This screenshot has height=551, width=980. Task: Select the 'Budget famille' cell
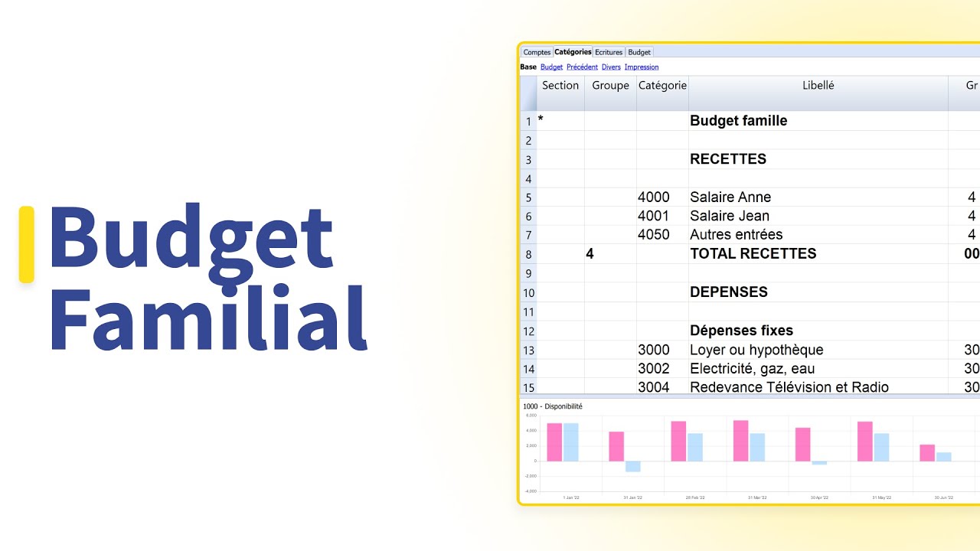pos(818,121)
